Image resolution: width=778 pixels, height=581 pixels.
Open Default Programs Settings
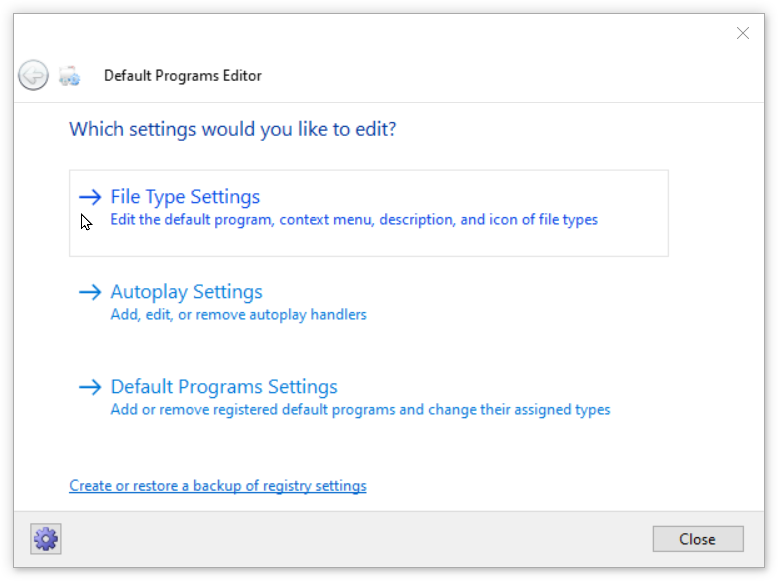(x=224, y=387)
